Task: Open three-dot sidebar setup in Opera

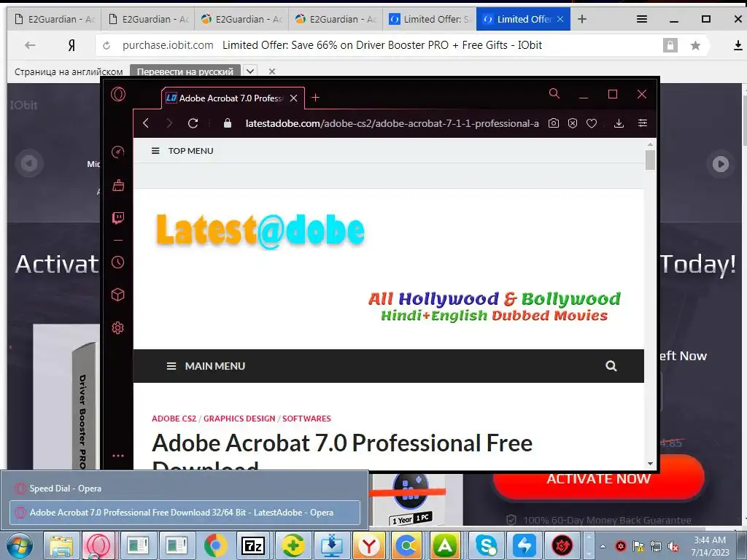Action: [117, 456]
